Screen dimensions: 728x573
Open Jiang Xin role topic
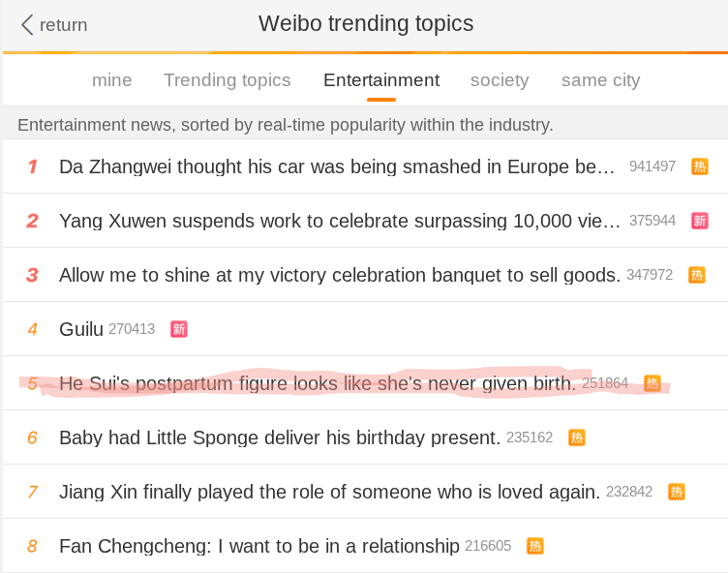pyautogui.click(x=329, y=492)
